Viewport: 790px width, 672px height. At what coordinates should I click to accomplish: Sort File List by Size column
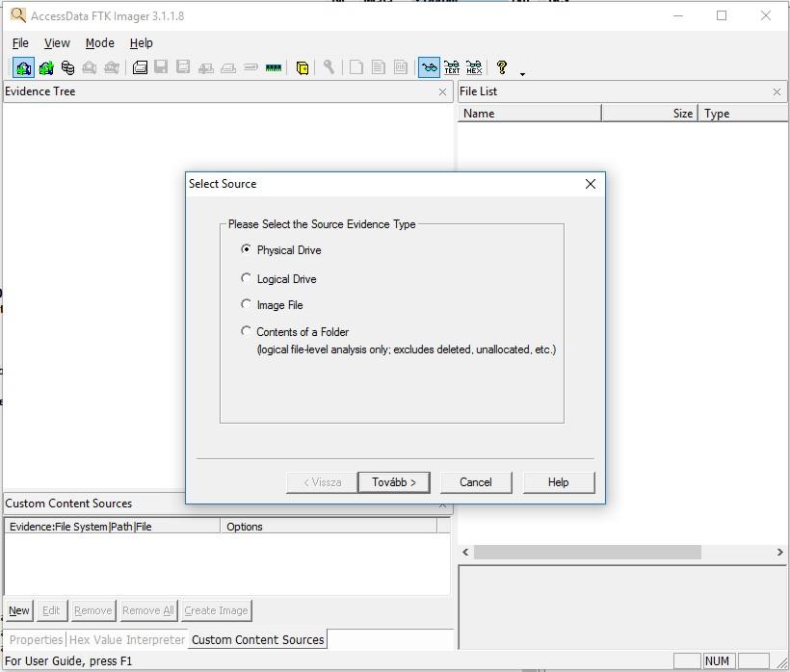649,114
